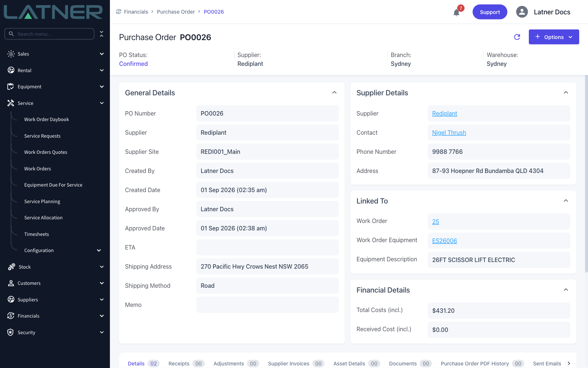The image size is (588, 368).
Task: Switch to the Receipts tab
Action: click(186, 364)
